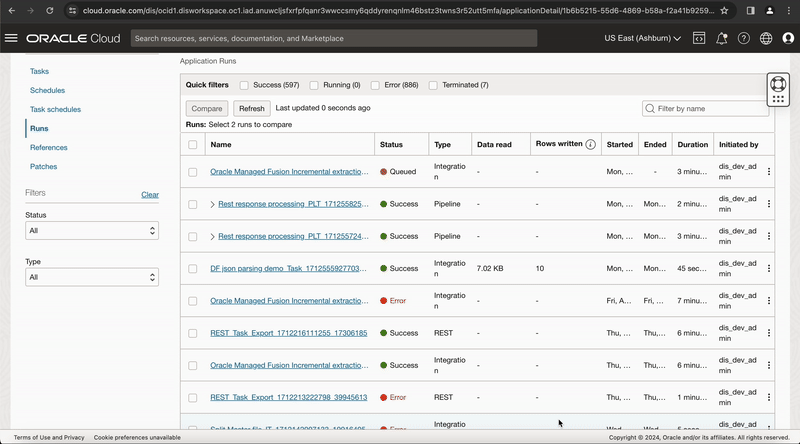
Task: Bookmark this page with the star icon
Action: (724, 10)
